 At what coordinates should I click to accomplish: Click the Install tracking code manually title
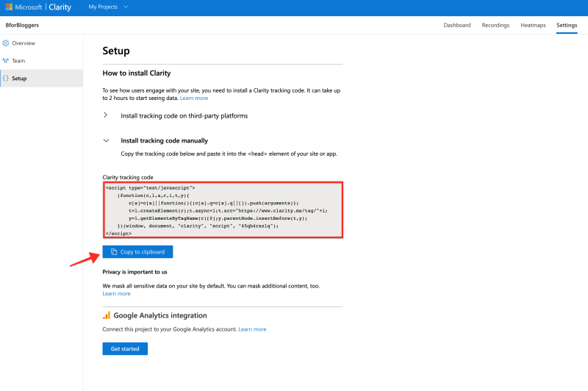click(164, 140)
